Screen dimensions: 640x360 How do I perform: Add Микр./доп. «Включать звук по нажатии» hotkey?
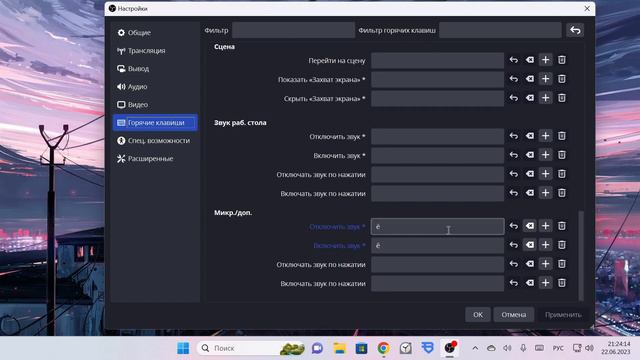(x=545, y=283)
